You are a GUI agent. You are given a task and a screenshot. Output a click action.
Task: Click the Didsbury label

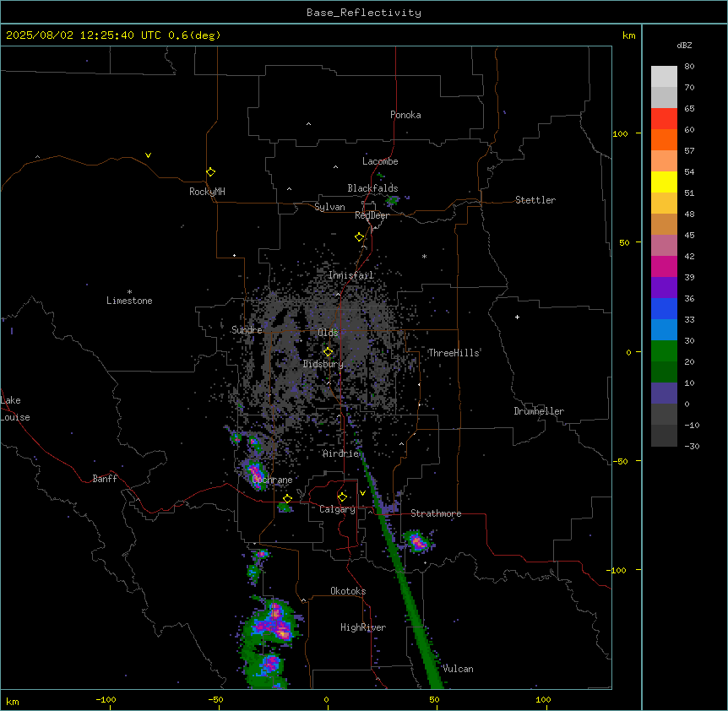[x=323, y=364]
